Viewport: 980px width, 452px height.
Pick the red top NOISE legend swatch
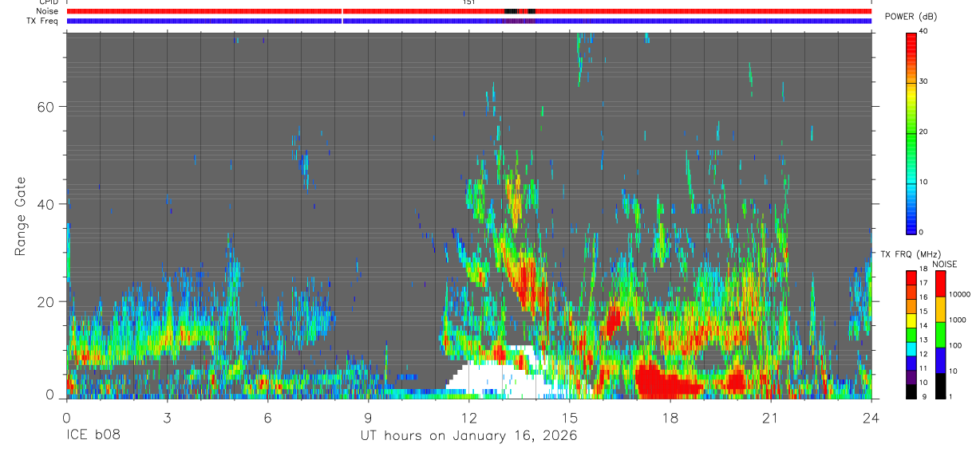(x=939, y=284)
